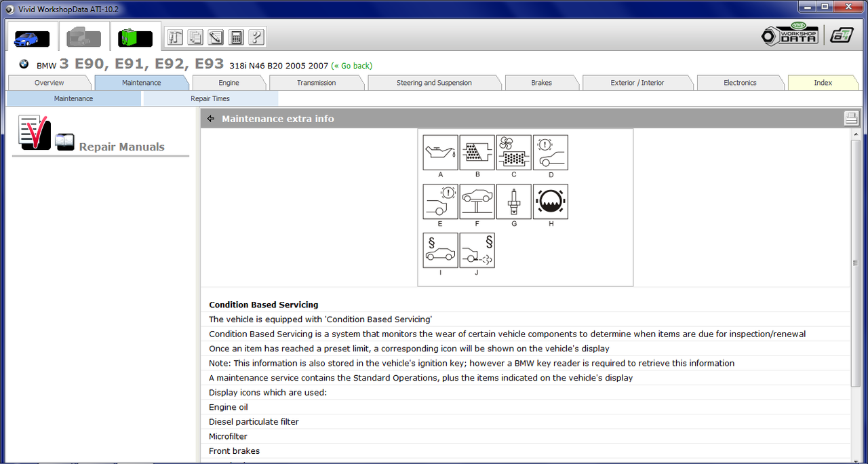The height and width of the screenshot is (464, 868).
Task: Open the Transmission tab
Action: [x=316, y=83]
